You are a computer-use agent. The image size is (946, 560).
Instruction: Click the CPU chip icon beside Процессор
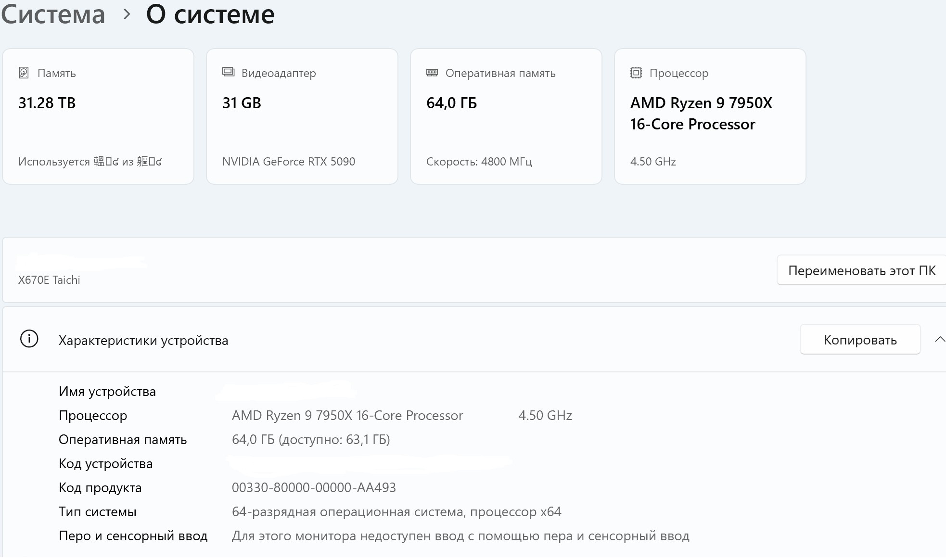coord(636,73)
